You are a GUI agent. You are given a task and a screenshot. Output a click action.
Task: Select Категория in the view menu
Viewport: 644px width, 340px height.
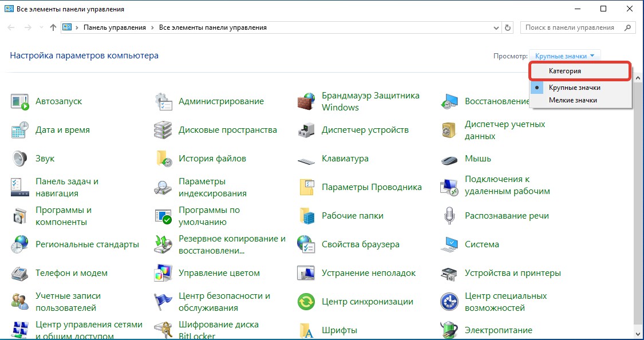(580, 71)
